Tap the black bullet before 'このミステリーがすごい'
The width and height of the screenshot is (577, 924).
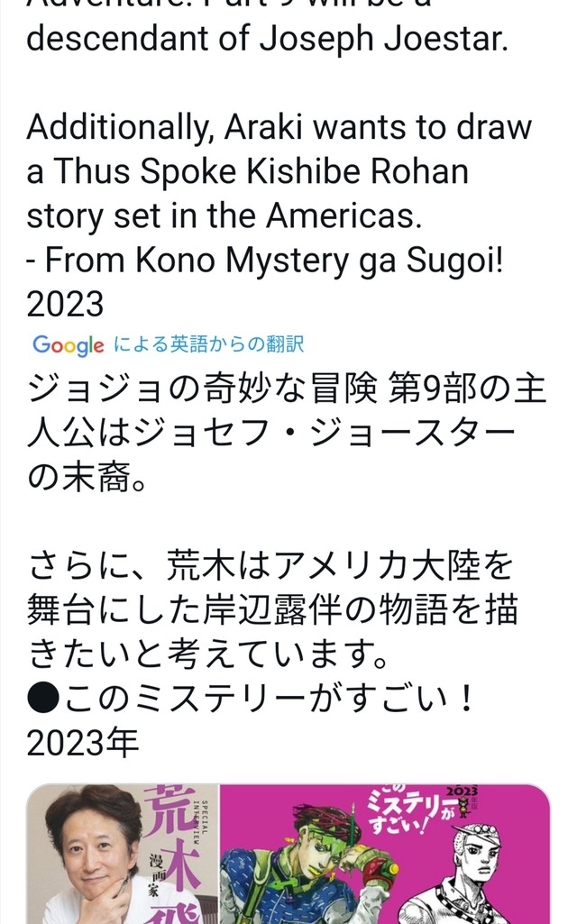click(x=41, y=700)
